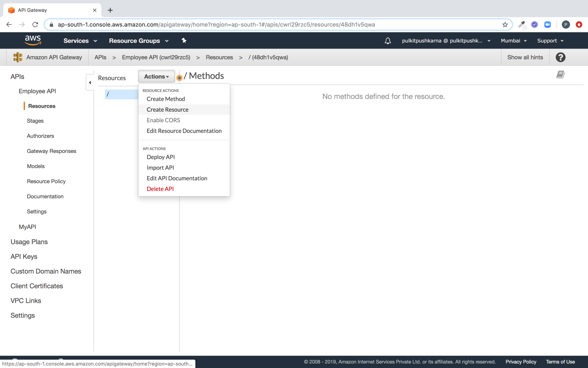Open the documentation book icon near Methods
Viewport: 588px width, 368px height.
coord(560,74)
